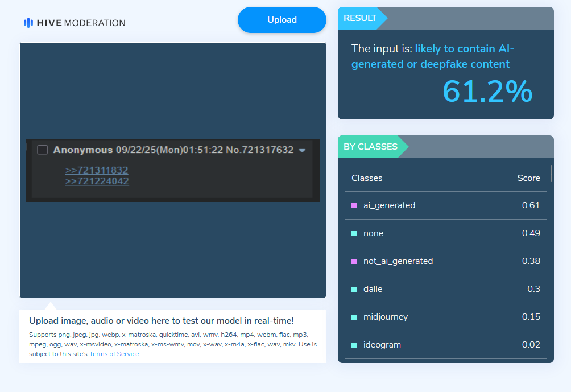Click the Score column header
This screenshot has height=392, width=571.
[529, 178]
